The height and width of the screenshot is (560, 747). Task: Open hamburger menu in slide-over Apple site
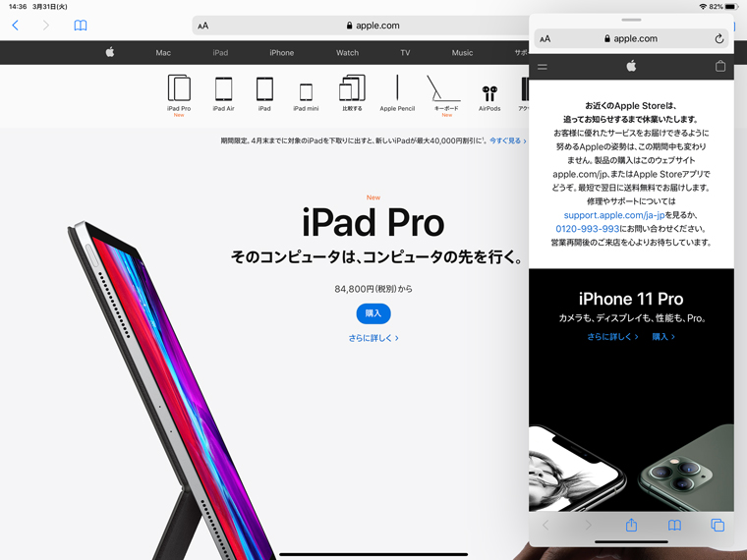(543, 67)
